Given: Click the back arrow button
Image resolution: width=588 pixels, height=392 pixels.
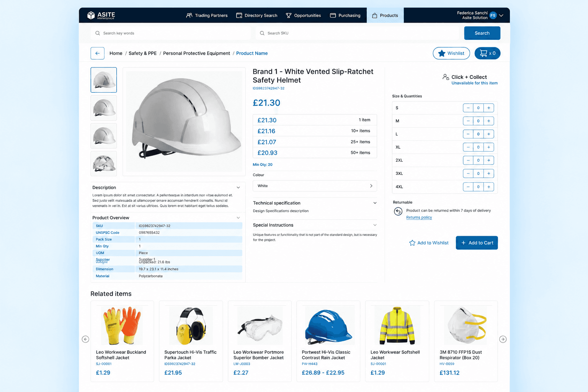Looking at the screenshot, I should pos(97,53).
